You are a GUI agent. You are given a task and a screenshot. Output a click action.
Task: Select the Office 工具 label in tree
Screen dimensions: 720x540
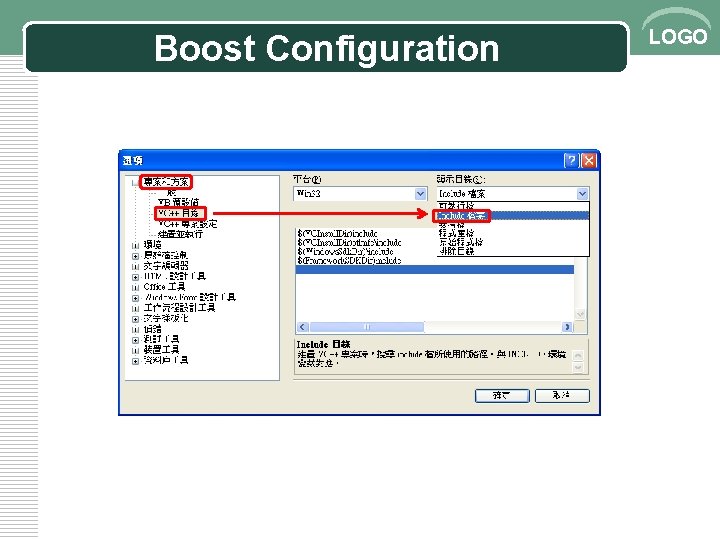click(164, 287)
